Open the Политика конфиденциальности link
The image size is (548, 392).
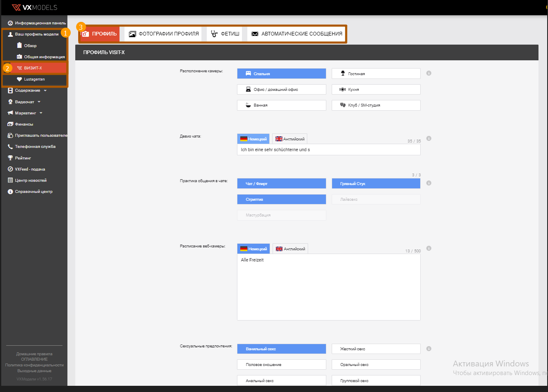34,365
